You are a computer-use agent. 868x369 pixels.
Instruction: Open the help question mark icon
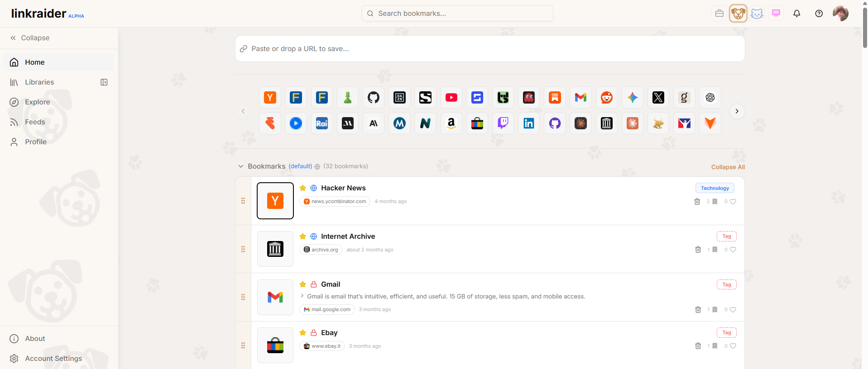(819, 14)
